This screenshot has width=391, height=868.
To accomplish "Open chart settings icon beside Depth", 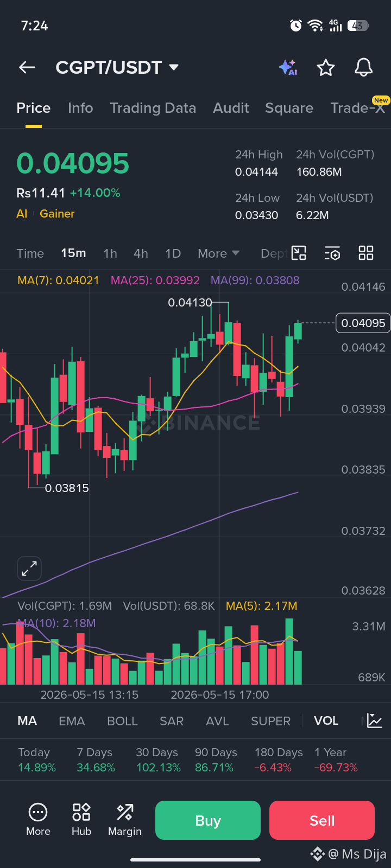I will 332,253.
